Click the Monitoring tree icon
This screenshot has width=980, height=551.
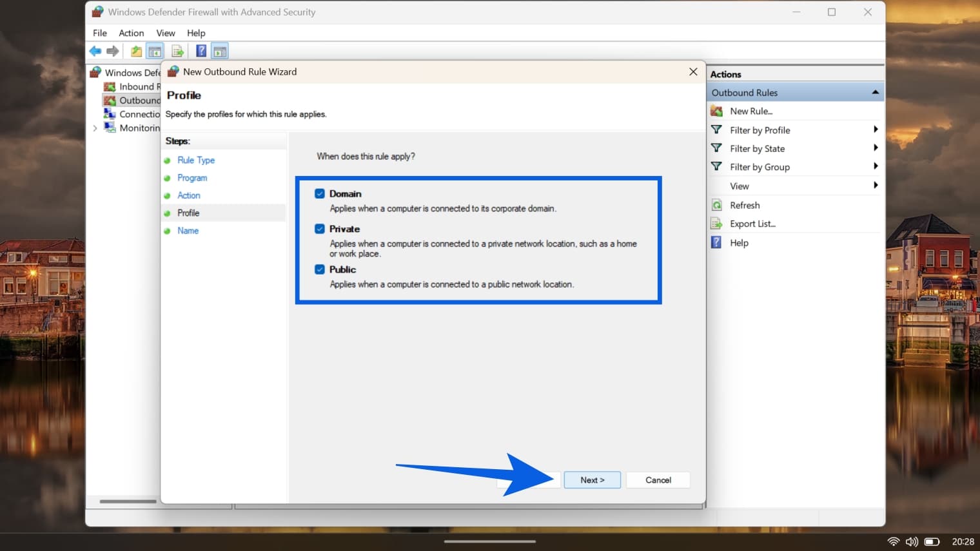pos(110,128)
